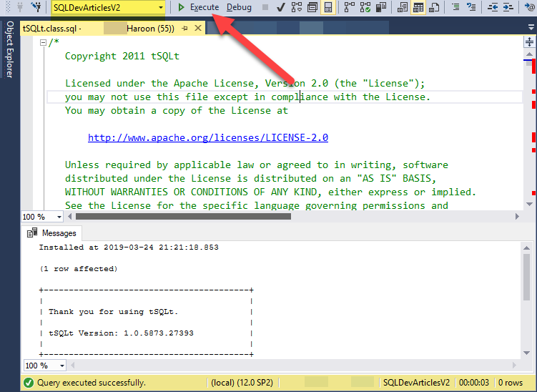This screenshot has width=537, height=392.
Task: Start the Debug command
Action: (x=239, y=7)
